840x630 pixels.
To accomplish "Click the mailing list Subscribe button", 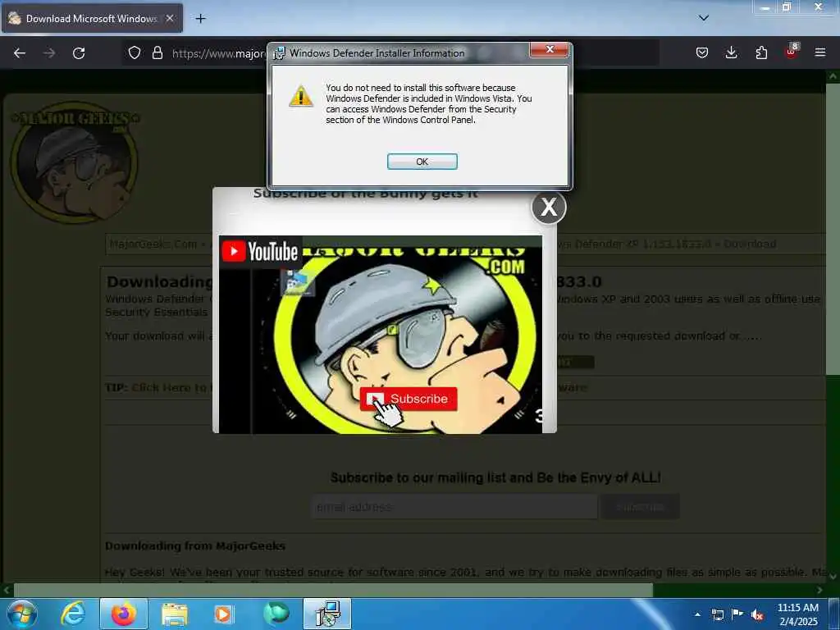I will 640,507.
